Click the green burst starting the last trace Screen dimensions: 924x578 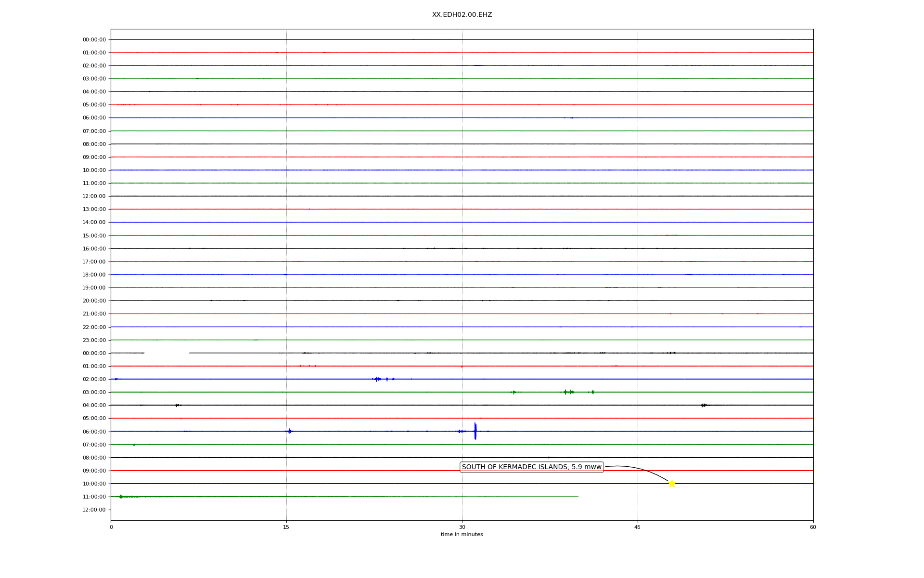coord(121,496)
